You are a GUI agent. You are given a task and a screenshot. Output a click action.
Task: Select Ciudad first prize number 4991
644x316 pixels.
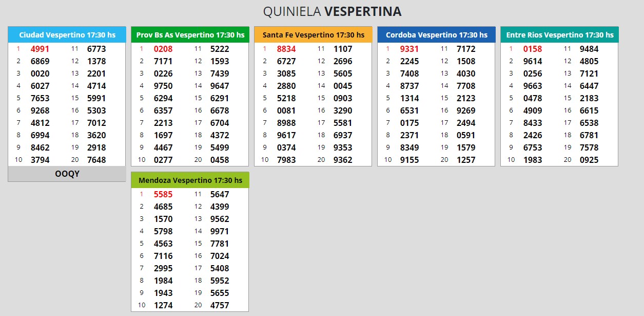click(x=40, y=49)
